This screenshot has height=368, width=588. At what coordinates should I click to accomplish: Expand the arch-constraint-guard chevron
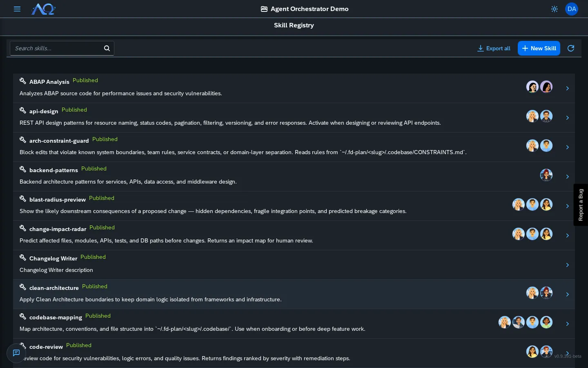568,147
